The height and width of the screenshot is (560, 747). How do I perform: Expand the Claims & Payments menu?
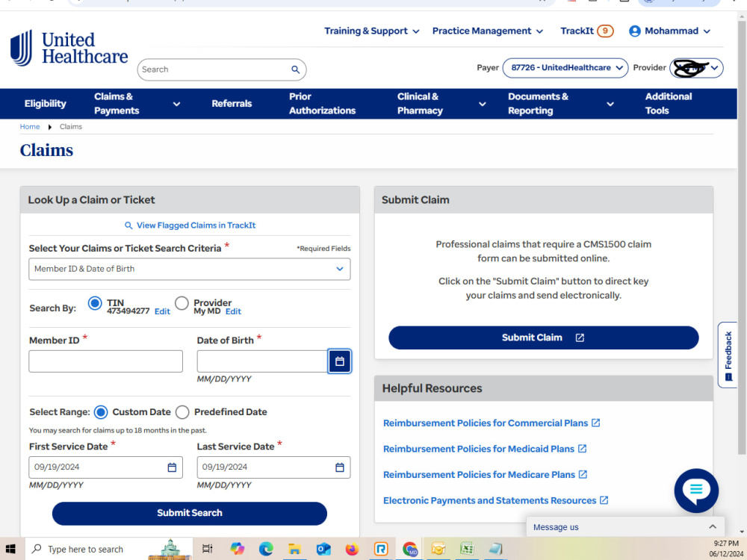coord(137,104)
